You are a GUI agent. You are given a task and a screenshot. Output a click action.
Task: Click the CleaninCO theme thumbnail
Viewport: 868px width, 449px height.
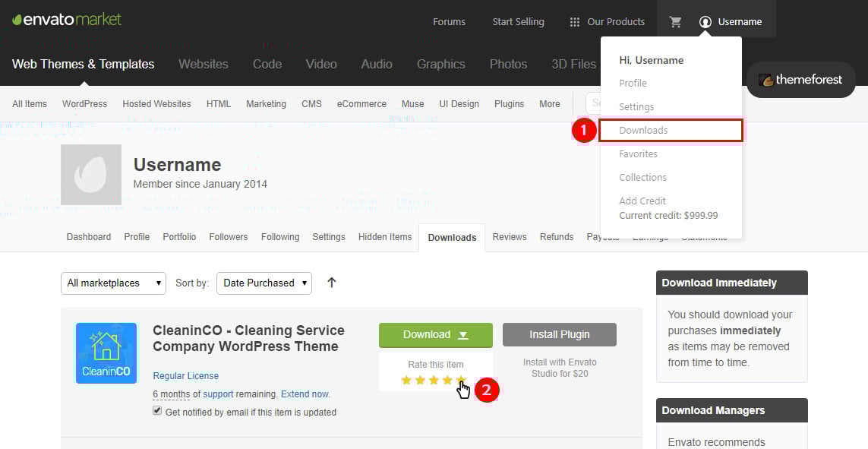click(x=106, y=353)
